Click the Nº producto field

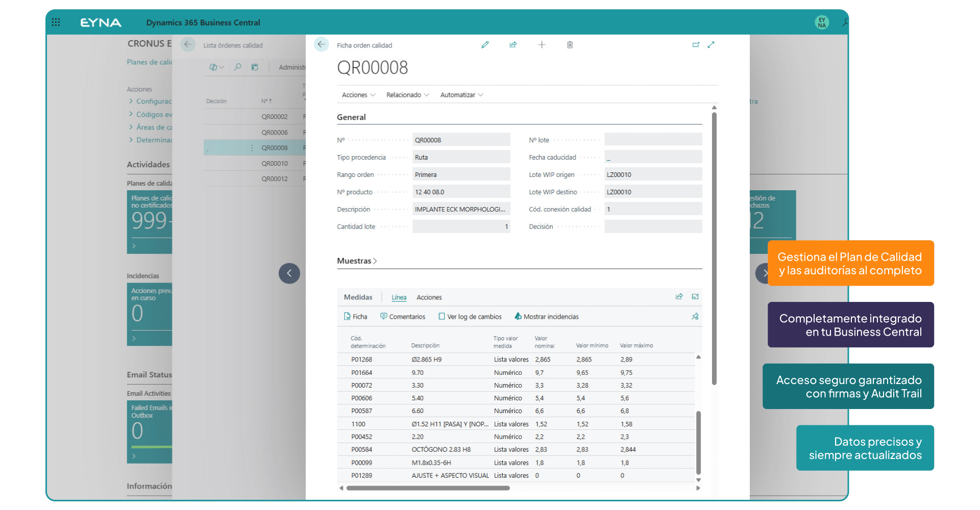[x=461, y=192]
